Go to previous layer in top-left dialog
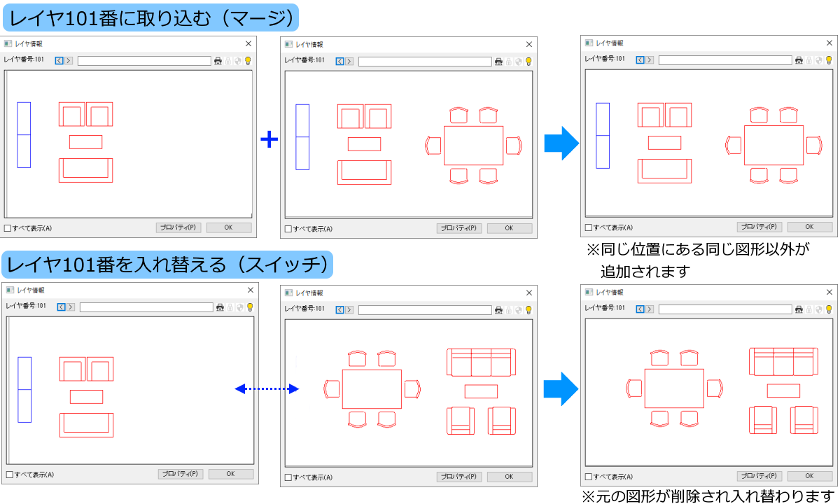This screenshot has width=840, height=504. (x=59, y=61)
